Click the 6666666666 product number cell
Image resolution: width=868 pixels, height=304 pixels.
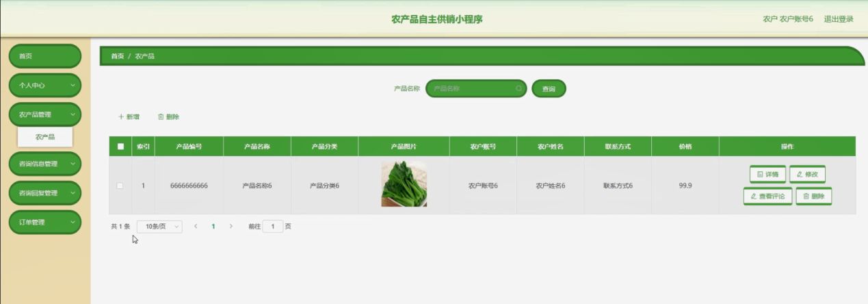189,186
